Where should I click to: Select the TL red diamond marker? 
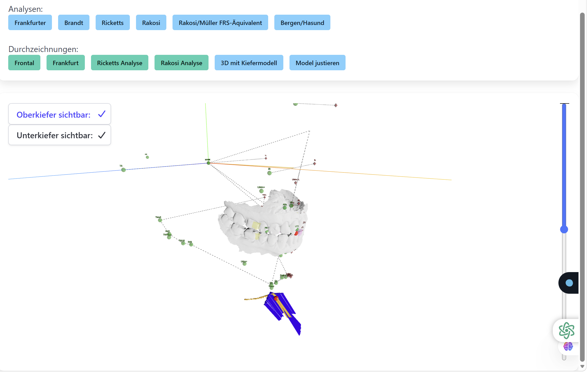click(266, 159)
